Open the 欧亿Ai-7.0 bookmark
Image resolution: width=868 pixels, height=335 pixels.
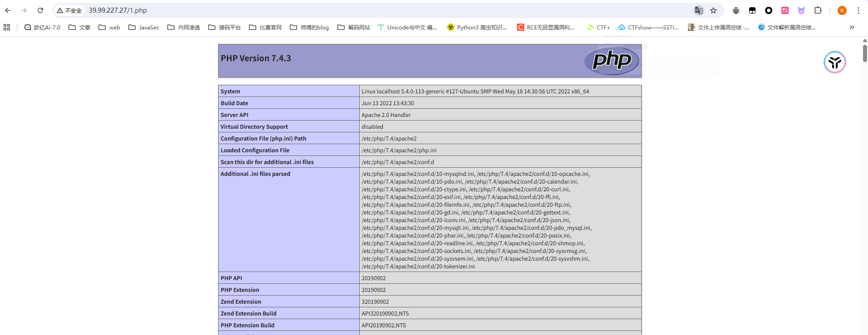tap(42, 27)
